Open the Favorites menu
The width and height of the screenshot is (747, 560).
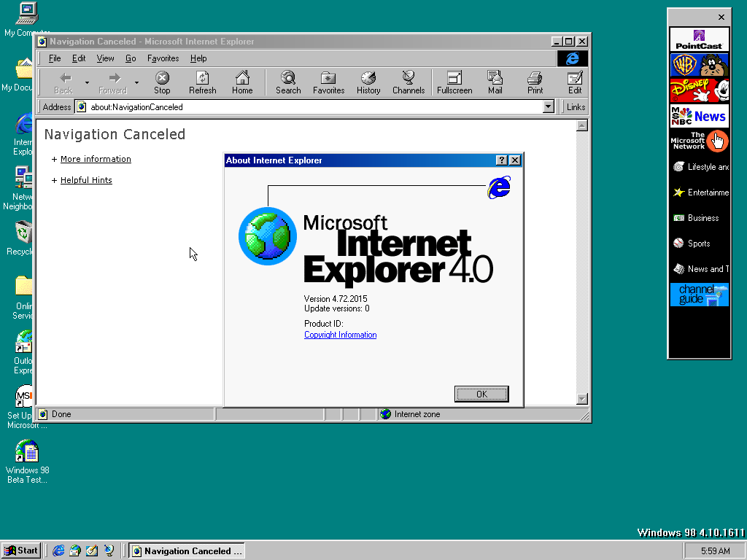coord(163,58)
